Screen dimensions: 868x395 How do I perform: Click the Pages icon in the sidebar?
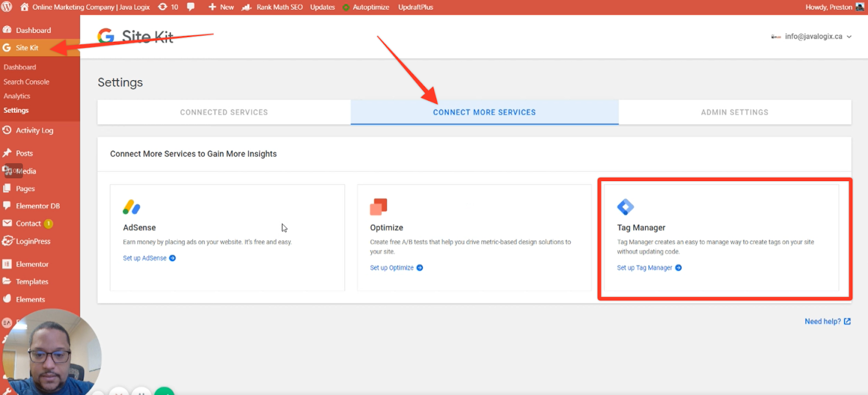(7, 188)
